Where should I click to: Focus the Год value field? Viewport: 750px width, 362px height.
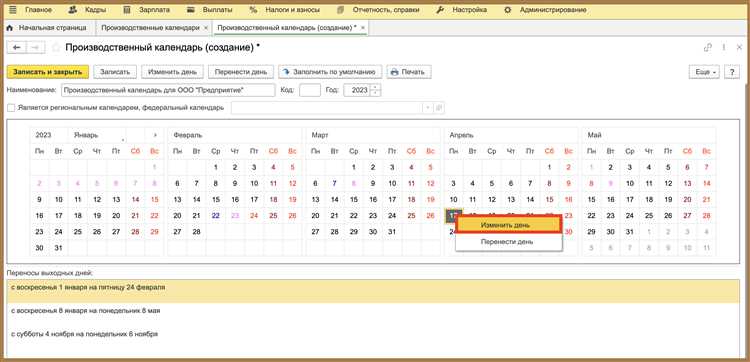[x=357, y=90]
